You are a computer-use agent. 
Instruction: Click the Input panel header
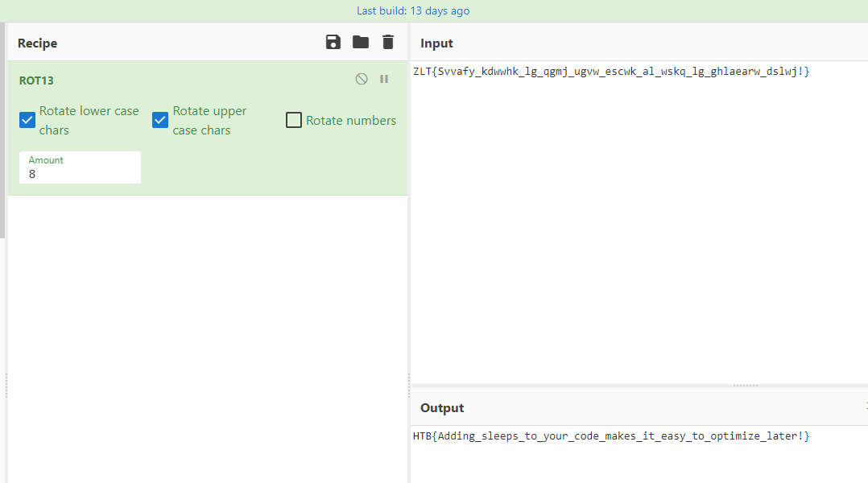pos(436,43)
